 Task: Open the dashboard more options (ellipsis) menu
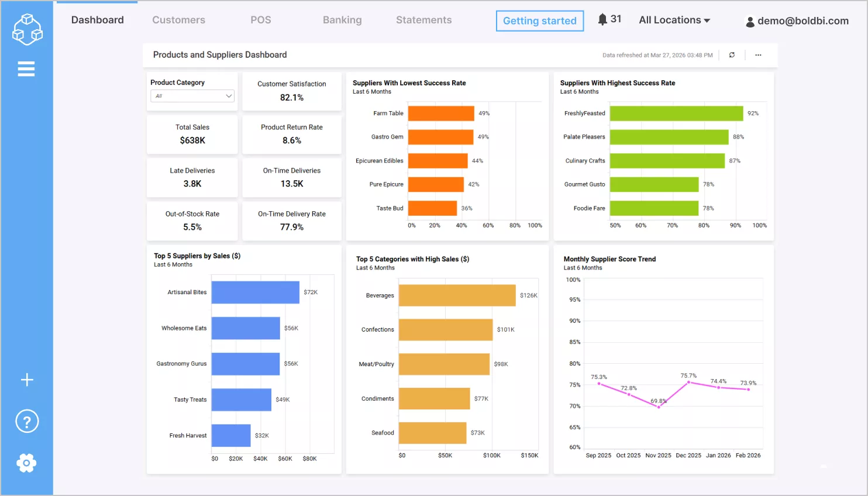758,54
